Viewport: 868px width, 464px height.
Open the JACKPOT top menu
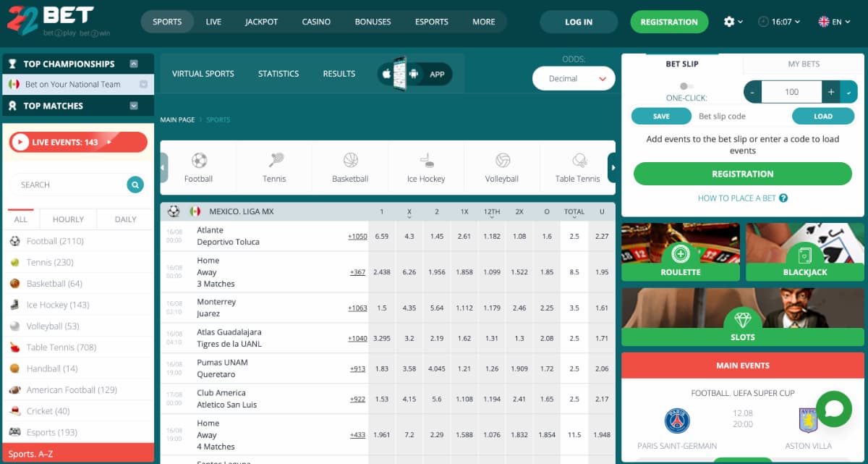coord(261,22)
